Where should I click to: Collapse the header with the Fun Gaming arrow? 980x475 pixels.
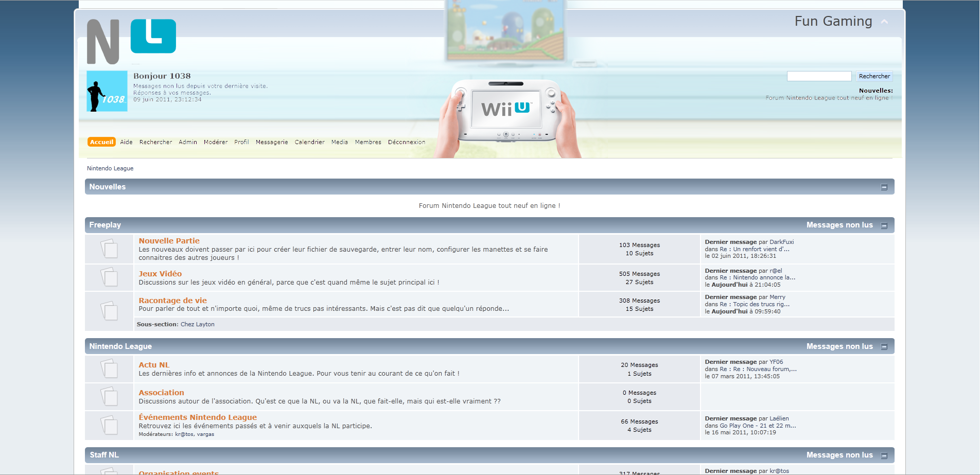click(x=884, y=22)
